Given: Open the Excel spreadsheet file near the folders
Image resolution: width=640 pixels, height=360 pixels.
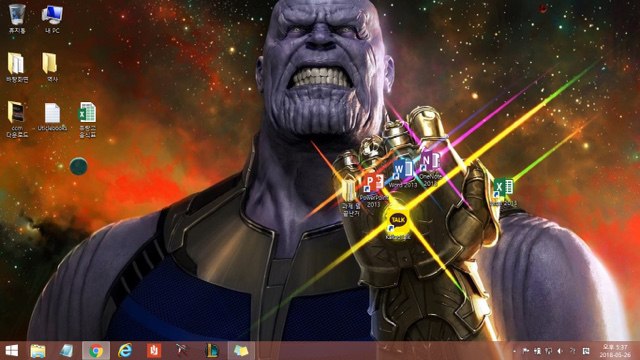Looking at the screenshot, I should (87, 119).
